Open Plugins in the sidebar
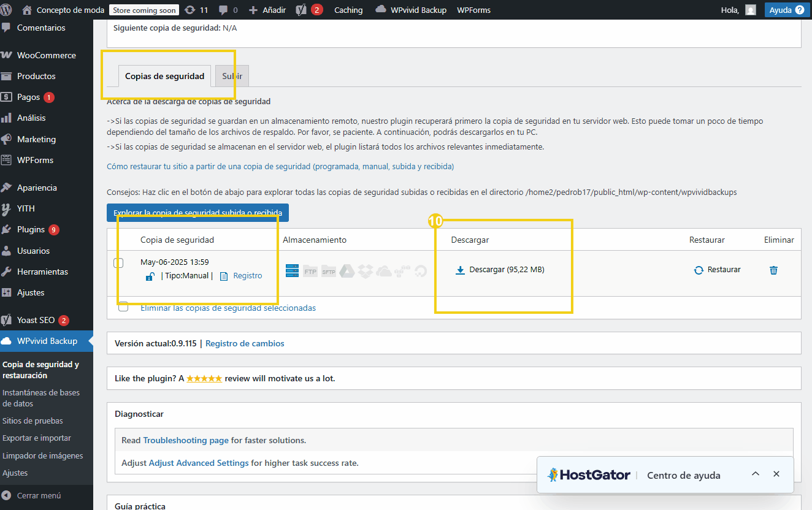The height and width of the screenshot is (510, 812). (31, 229)
